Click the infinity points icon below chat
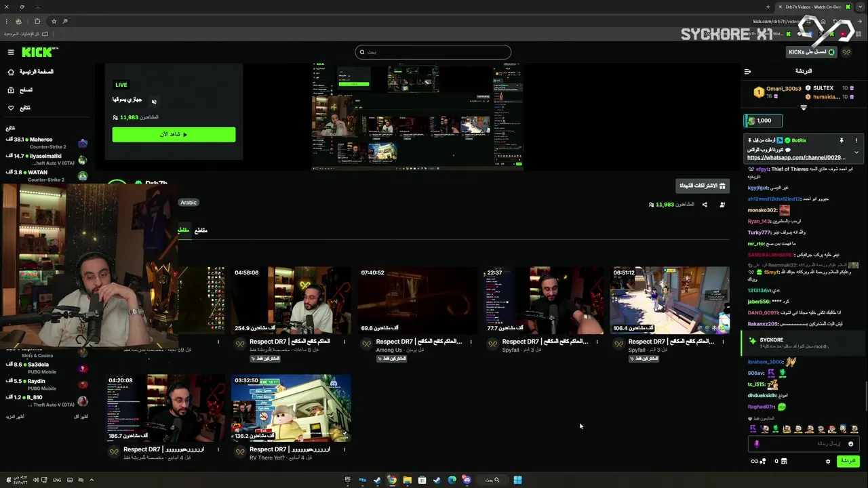Viewport: 868px width, 488px height. 758,462
